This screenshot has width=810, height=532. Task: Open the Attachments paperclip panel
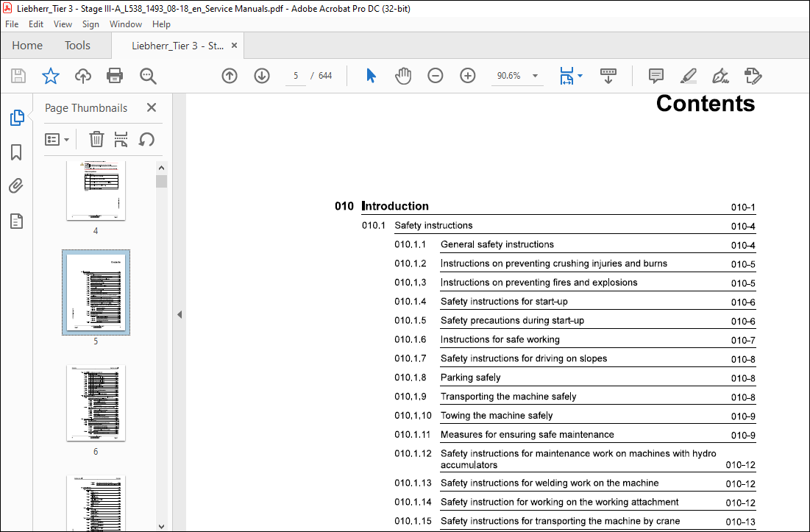(16, 186)
